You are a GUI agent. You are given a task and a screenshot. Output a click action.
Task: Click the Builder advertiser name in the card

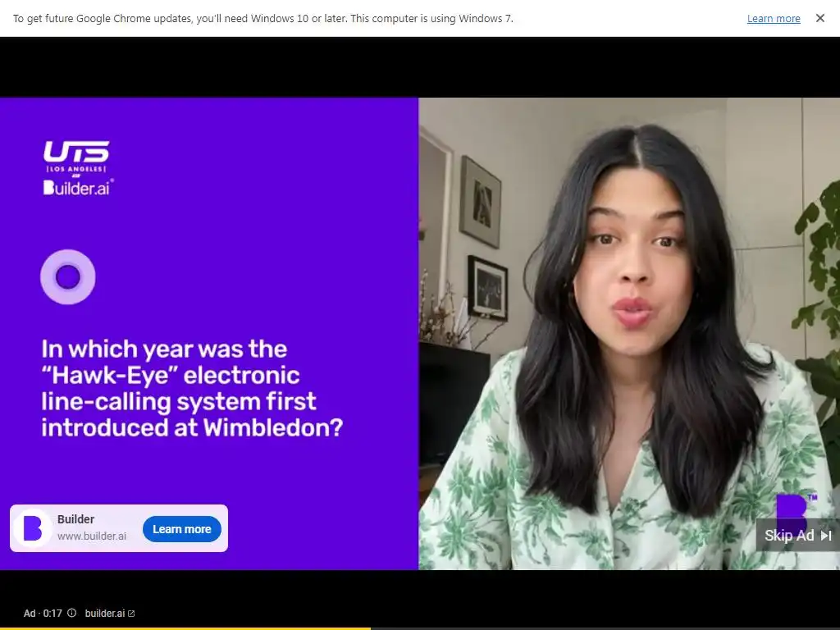coord(75,519)
